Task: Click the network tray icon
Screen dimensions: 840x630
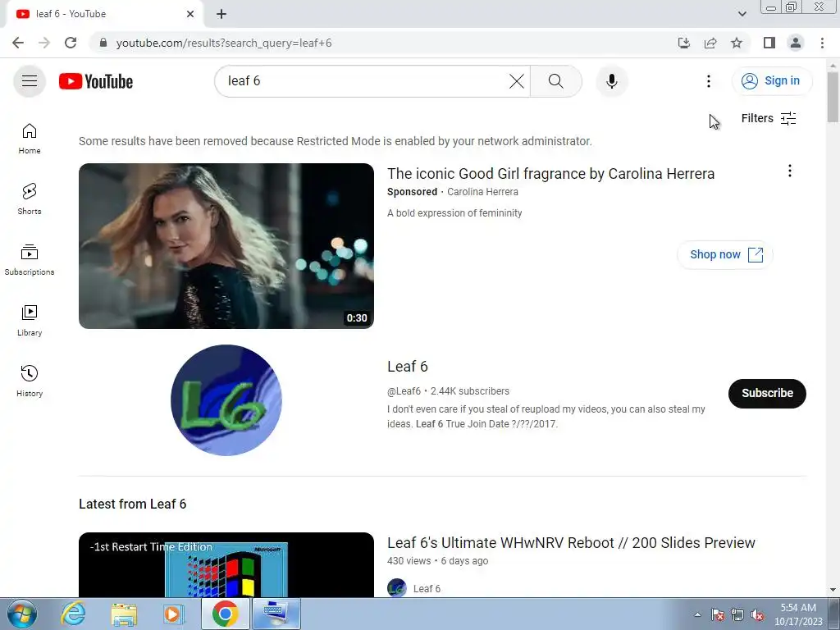Action: point(737,614)
